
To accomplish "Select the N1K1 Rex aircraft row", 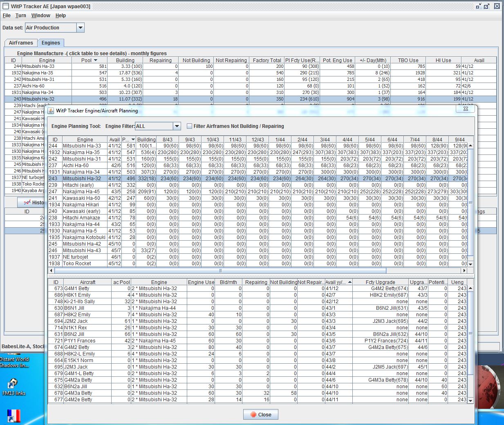I will click(258, 328).
